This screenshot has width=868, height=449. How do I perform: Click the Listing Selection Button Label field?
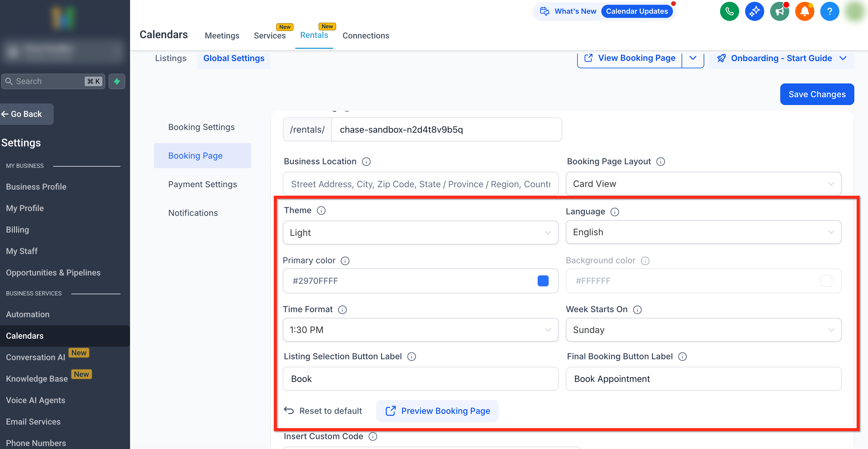pos(420,379)
